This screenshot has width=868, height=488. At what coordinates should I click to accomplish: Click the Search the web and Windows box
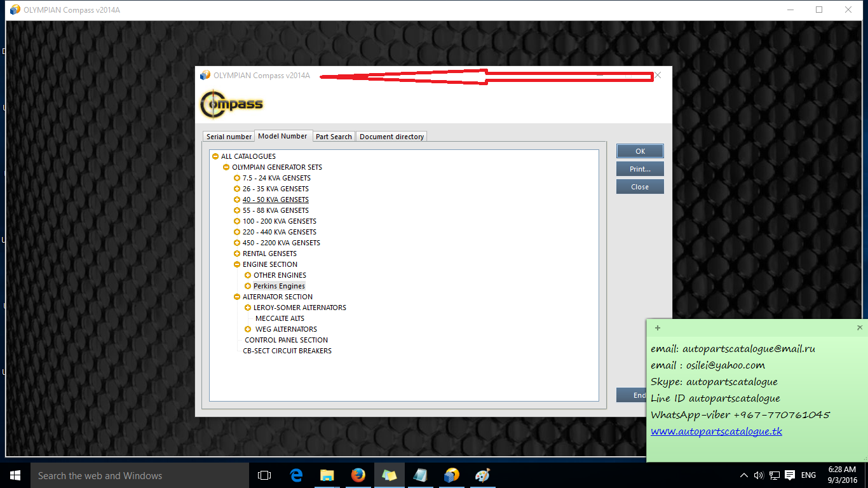pos(140,475)
